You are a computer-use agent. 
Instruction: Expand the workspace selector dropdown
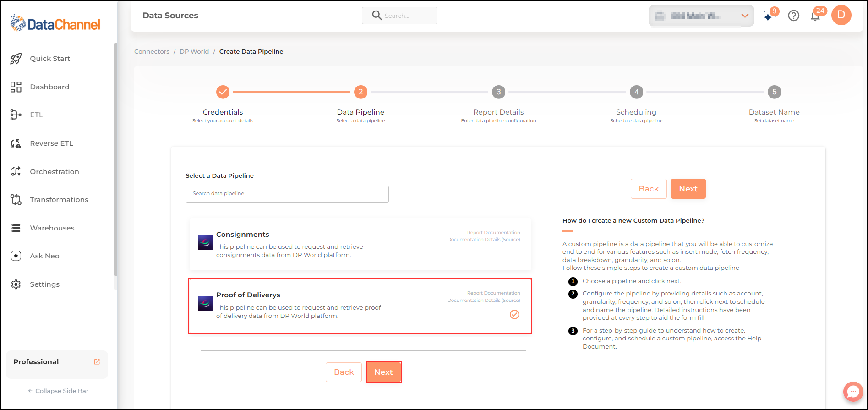point(701,16)
